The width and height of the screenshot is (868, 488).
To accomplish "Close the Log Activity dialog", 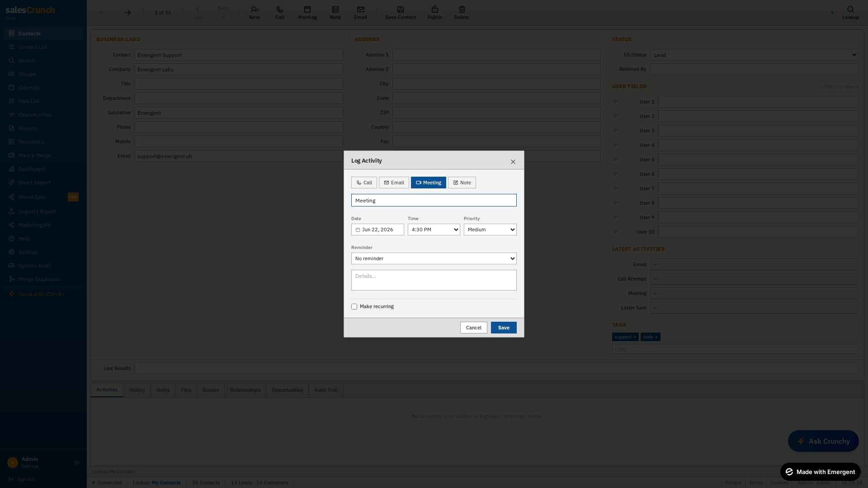I will (513, 162).
